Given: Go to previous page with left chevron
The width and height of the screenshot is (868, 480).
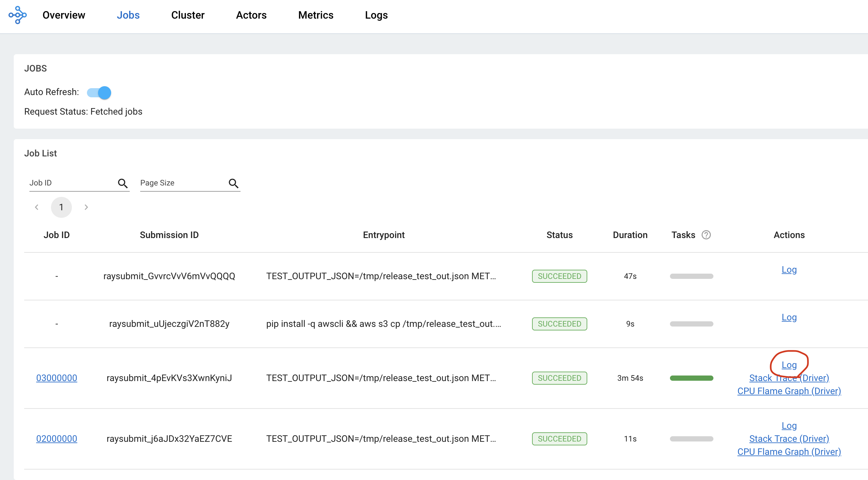Looking at the screenshot, I should tap(37, 207).
